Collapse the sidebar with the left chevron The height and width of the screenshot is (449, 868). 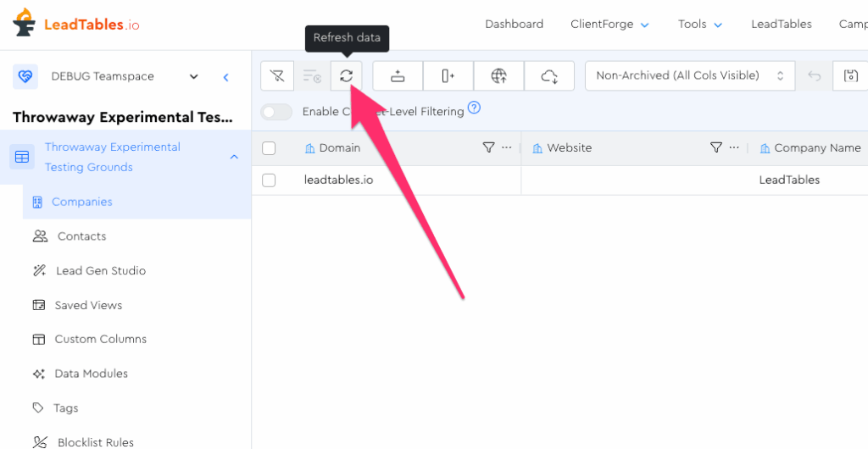225,77
